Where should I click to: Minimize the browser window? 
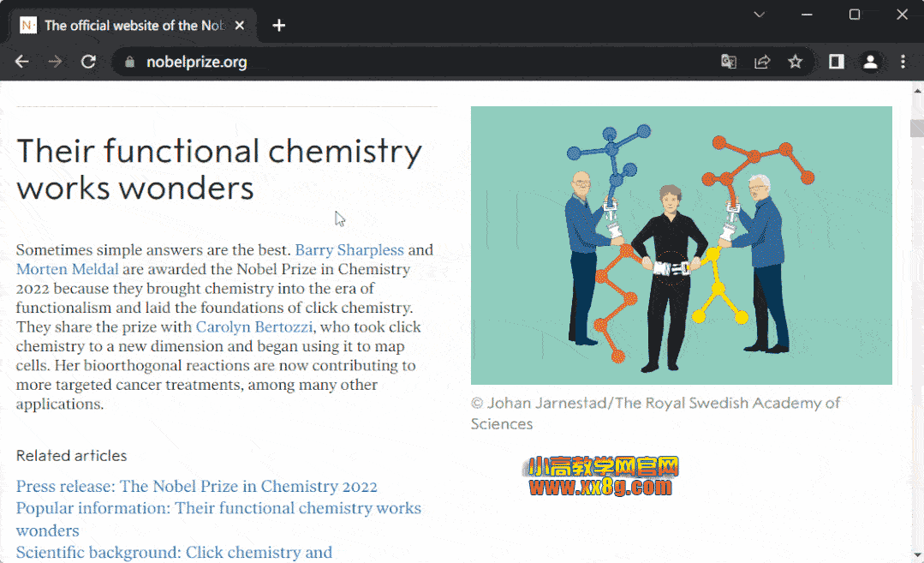click(807, 15)
